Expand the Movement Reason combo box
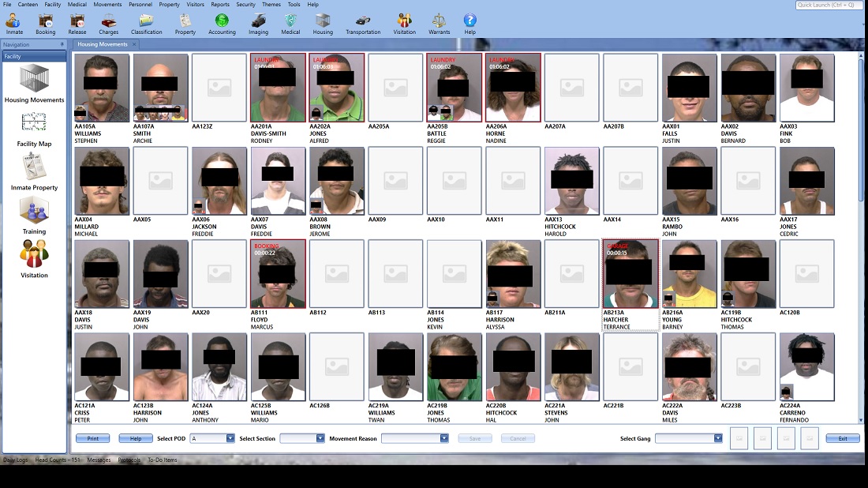 [x=444, y=438]
